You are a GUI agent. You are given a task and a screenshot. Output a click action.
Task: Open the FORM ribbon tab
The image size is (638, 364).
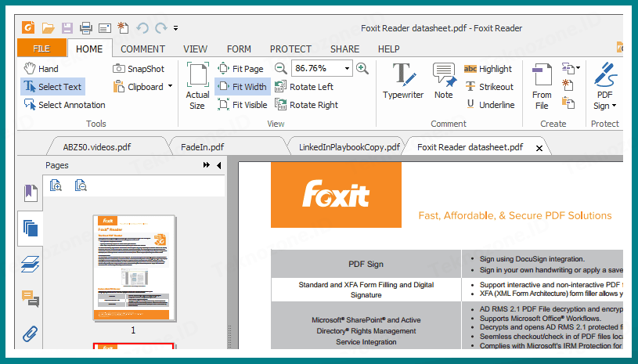(239, 49)
